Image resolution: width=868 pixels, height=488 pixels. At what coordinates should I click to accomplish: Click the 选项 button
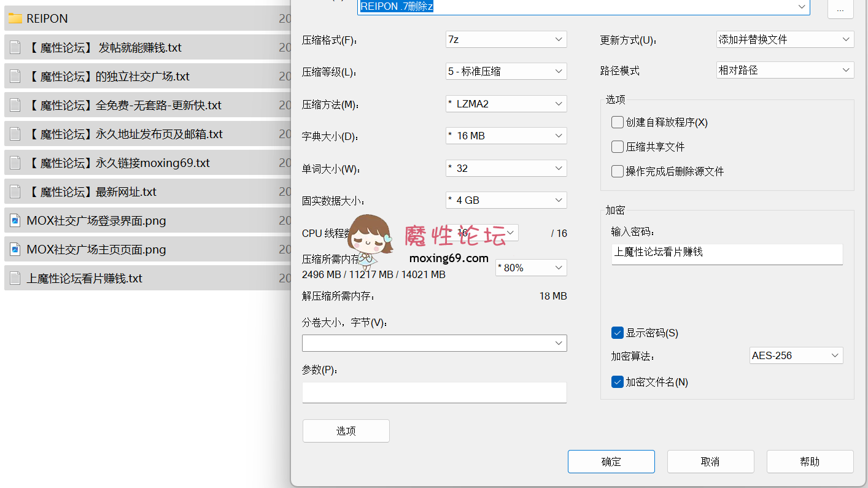point(346,431)
